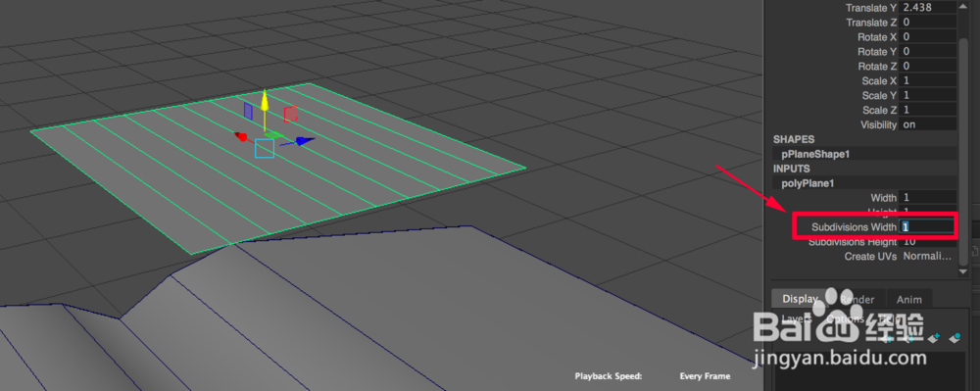
Task: Click the Width attribute label
Action: (884, 197)
